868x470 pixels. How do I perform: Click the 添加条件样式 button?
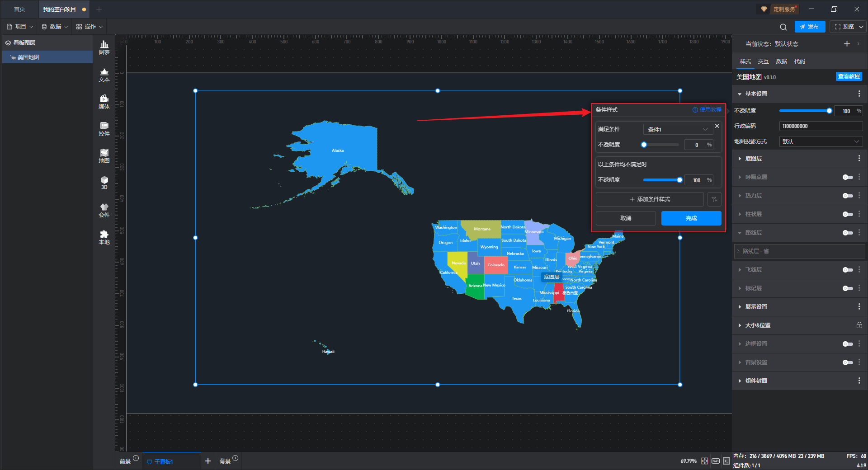[x=650, y=199]
